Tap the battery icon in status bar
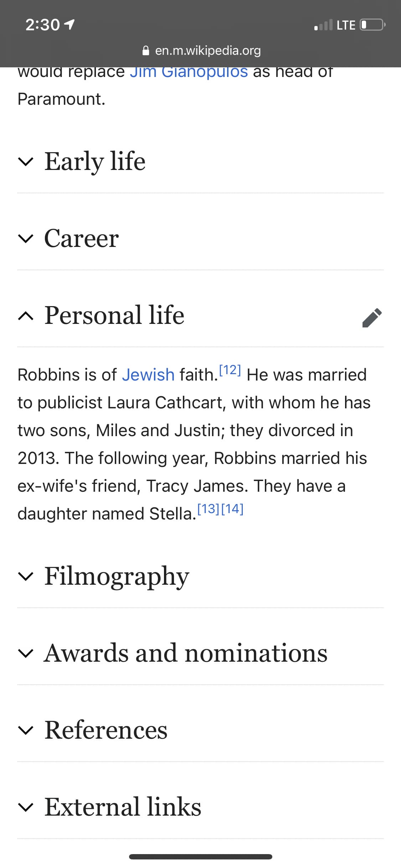Image resolution: width=401 pixels, height=868 pixels. [373, 25]
